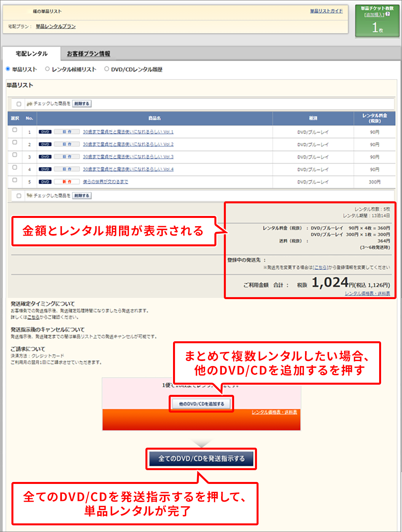Open the 単品レンタルプラン link

(56, 26)
